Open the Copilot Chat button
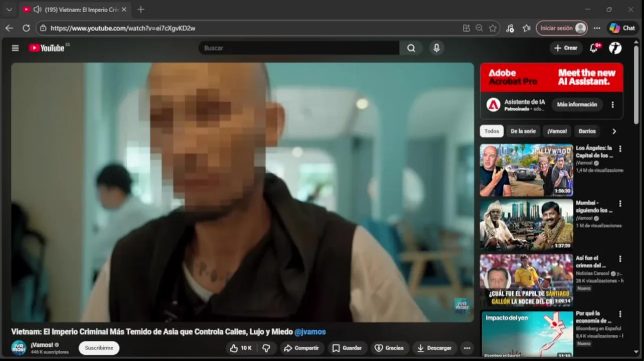This screenshot has height=361, width=644. 622,28
